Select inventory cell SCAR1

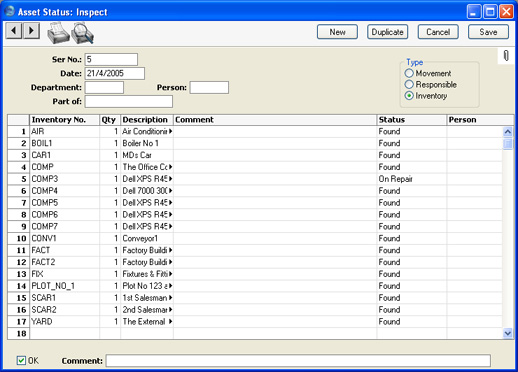(65, 298)
